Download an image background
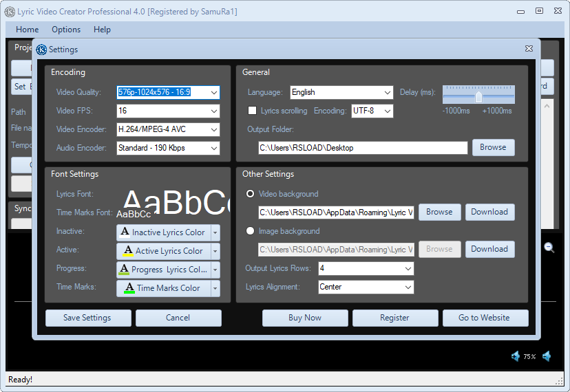 click(x=489, y=249)
